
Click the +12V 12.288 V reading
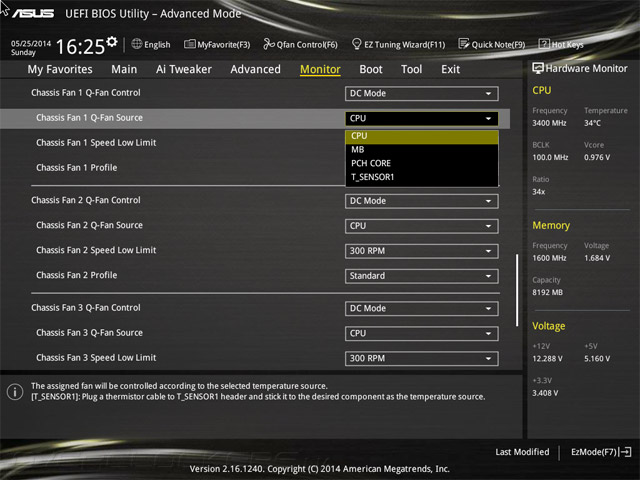click(x=547, y=359)
